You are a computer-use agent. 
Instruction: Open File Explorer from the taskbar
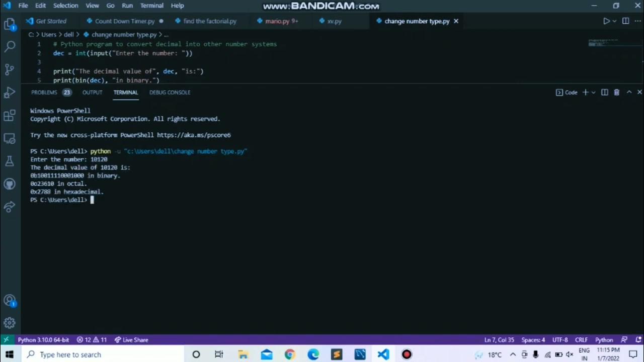[x=243, y=354]
